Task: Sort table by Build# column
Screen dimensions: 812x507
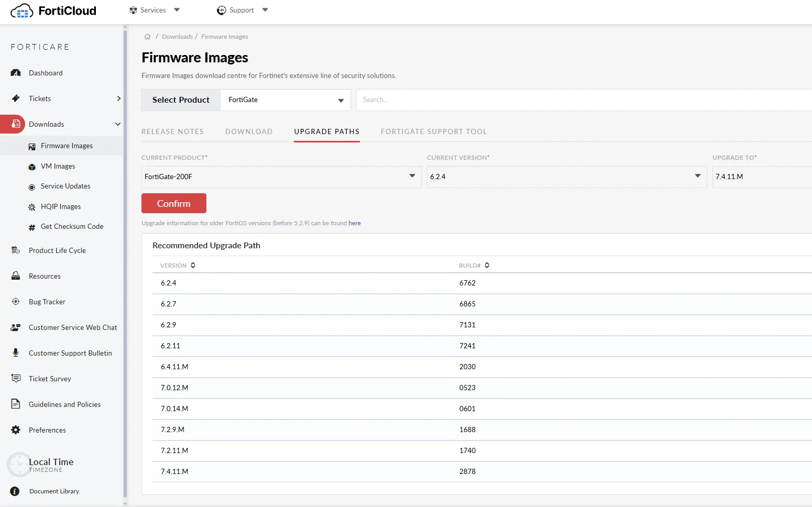Action: 487,266
